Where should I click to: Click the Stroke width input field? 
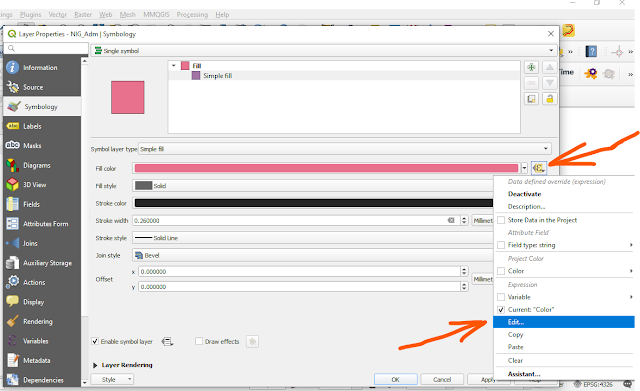(295, 220)
